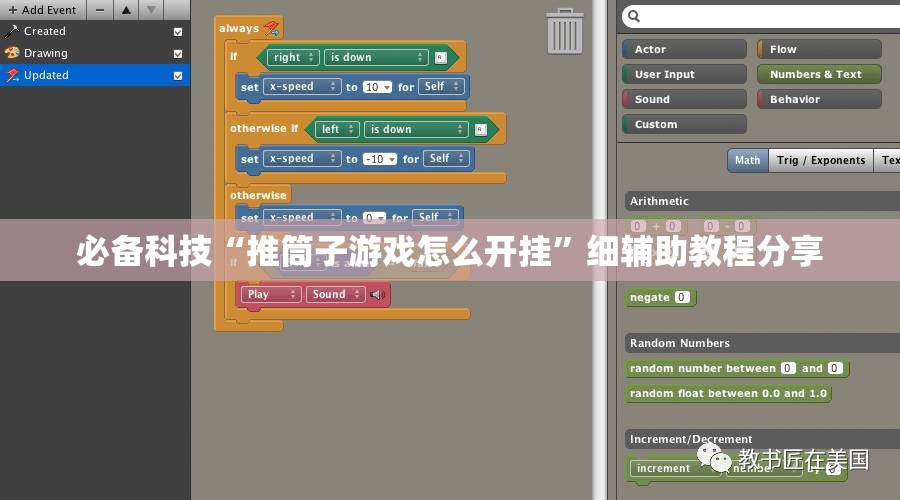Click the negate block's 0 value field

pyautogui.click(x=681, y=297)
